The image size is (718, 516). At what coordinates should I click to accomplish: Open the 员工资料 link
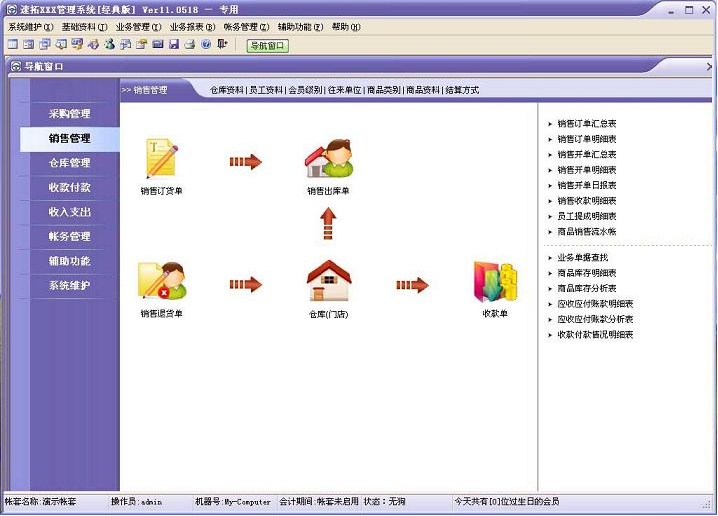click(x=266, y=90)
